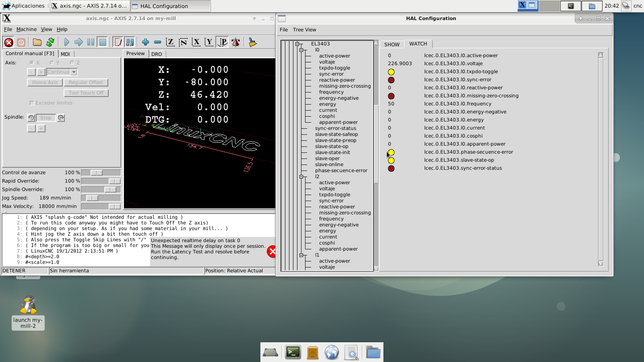Collapse I2 tree node

click(301, 177)
